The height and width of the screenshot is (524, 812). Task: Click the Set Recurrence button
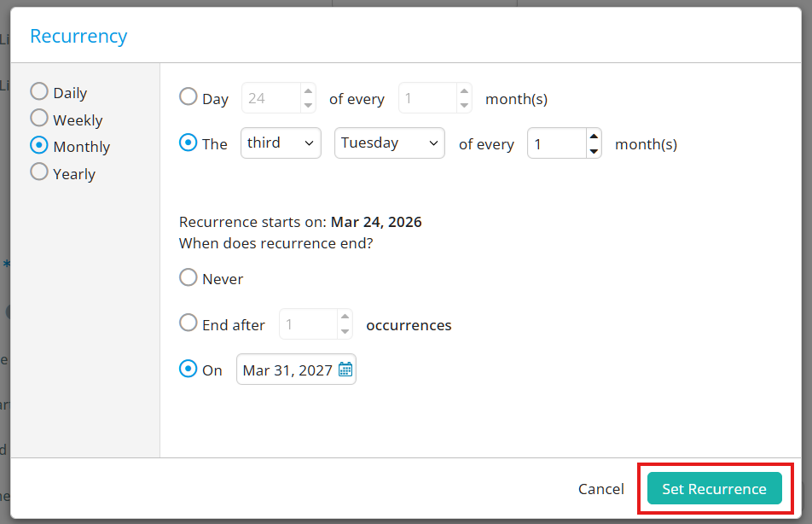(714, 489)
